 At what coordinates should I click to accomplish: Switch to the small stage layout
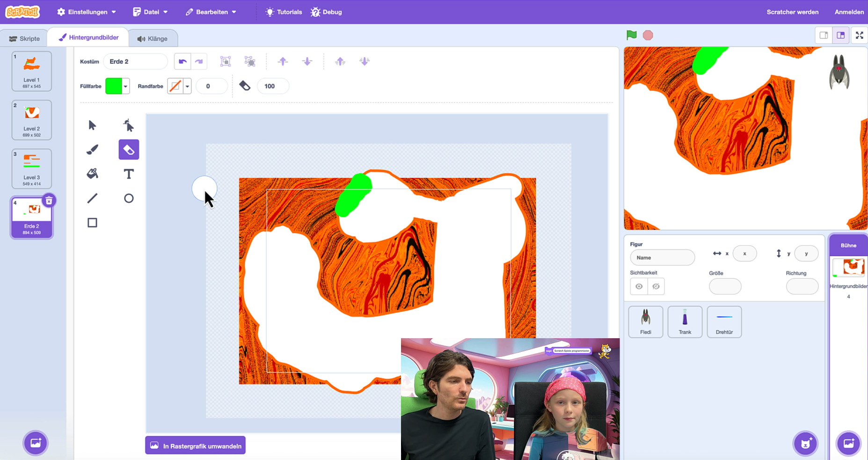click(x=824, y=35)
